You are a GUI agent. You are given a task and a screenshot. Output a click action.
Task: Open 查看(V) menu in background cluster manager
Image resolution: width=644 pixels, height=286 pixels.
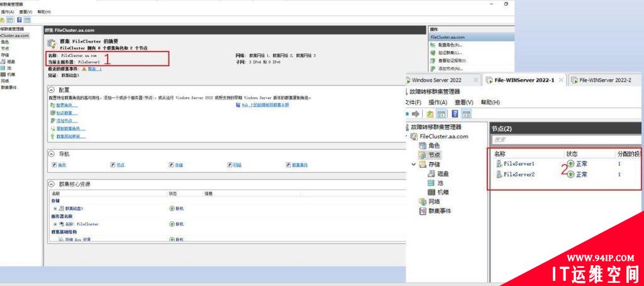click(25, 12)
